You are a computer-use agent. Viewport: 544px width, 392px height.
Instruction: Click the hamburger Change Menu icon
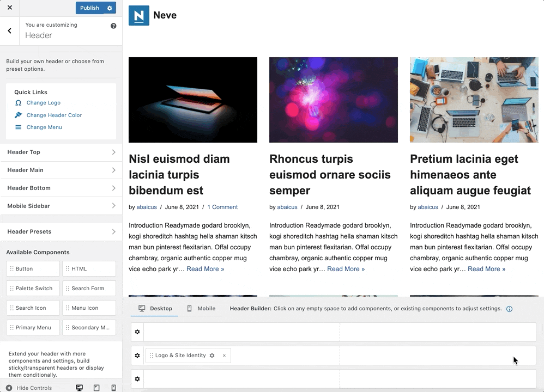coord(19,127)
